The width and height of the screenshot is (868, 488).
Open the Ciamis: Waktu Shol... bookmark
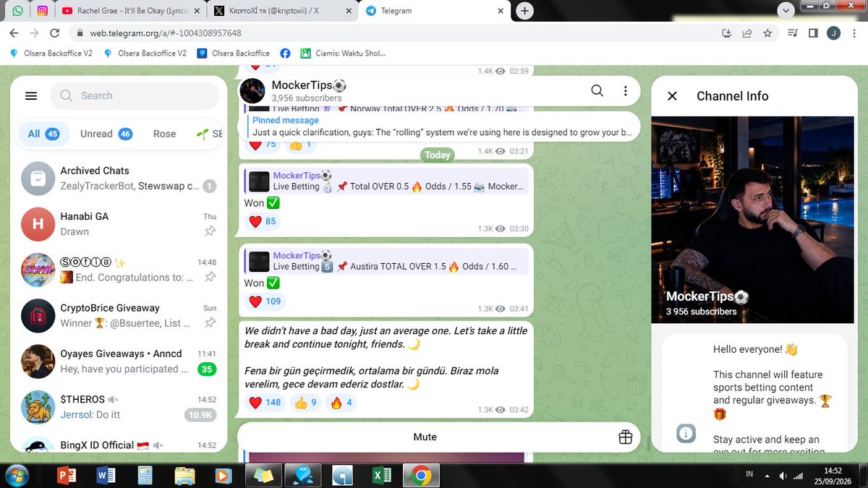[x=343, y=53]
